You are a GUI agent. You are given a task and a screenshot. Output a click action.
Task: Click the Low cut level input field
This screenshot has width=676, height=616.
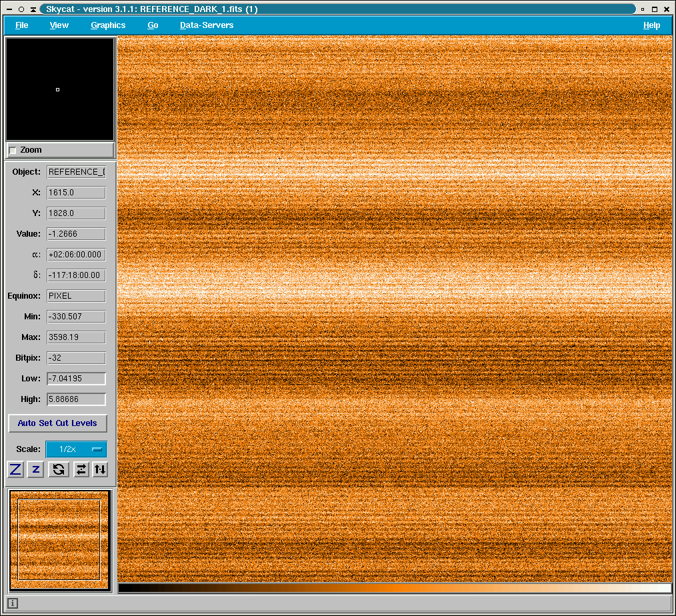76,379
